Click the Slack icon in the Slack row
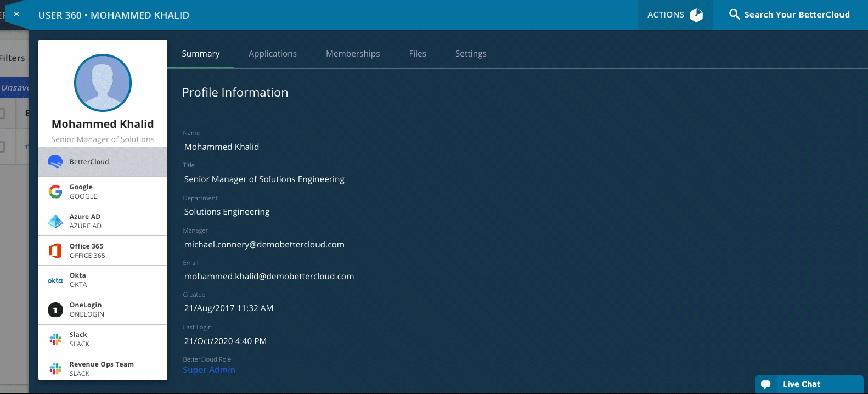 [55, 339]
